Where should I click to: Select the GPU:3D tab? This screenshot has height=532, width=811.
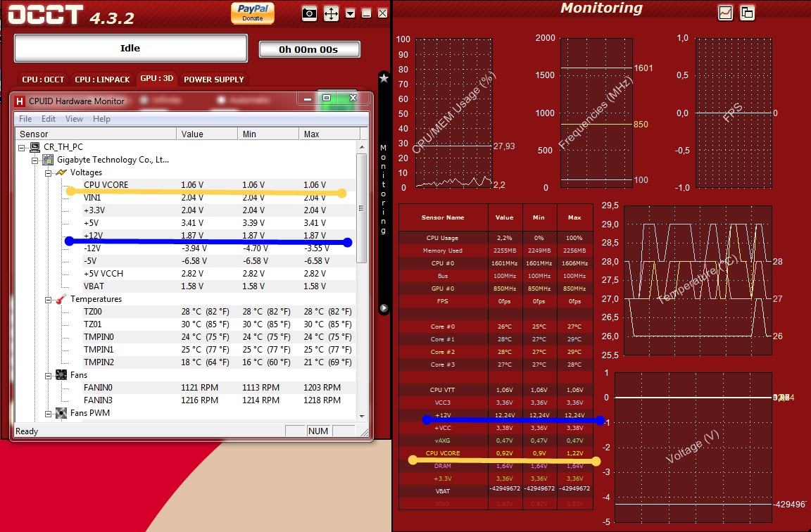[x=157, y=78]
